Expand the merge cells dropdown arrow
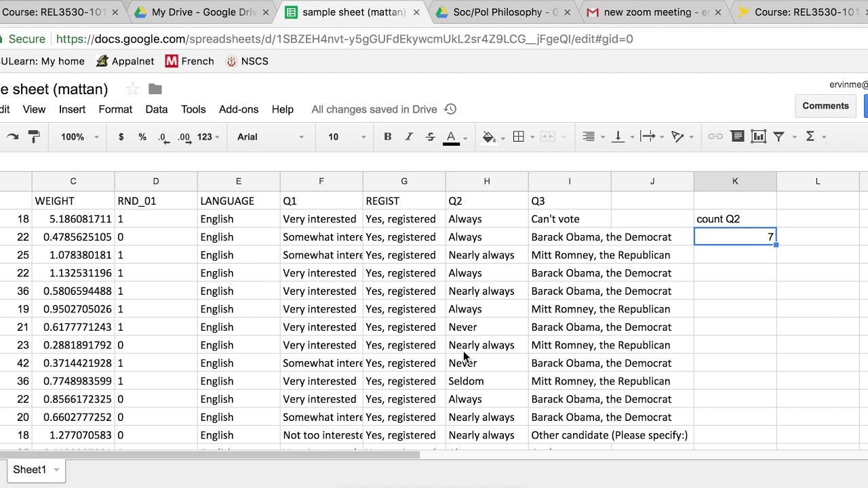 pos(562,138)
